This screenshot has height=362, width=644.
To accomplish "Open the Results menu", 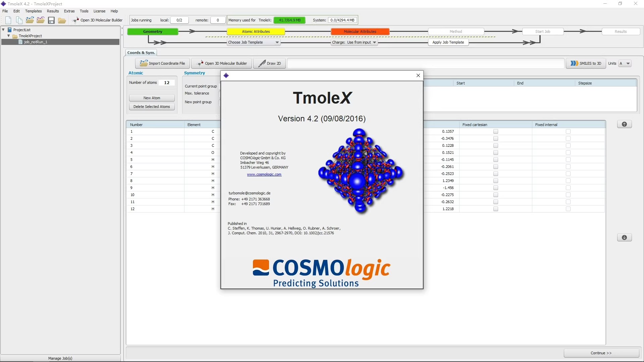I will [53, 11].
